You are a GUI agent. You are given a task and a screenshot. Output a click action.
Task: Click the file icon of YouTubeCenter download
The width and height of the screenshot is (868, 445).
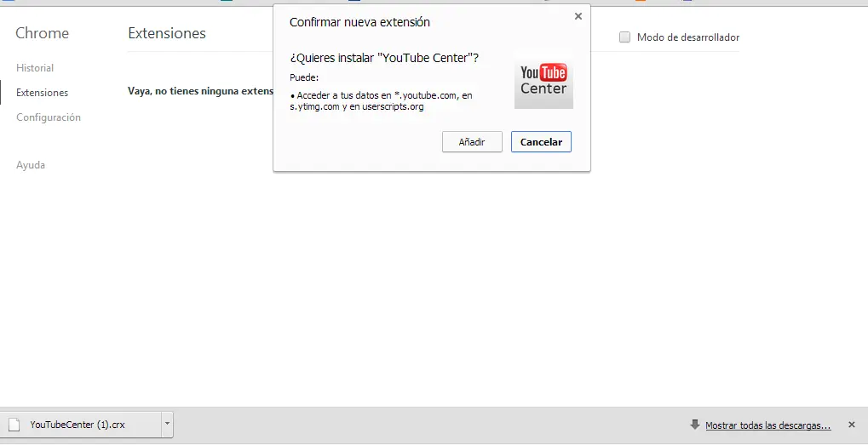[x=14, y=425]
